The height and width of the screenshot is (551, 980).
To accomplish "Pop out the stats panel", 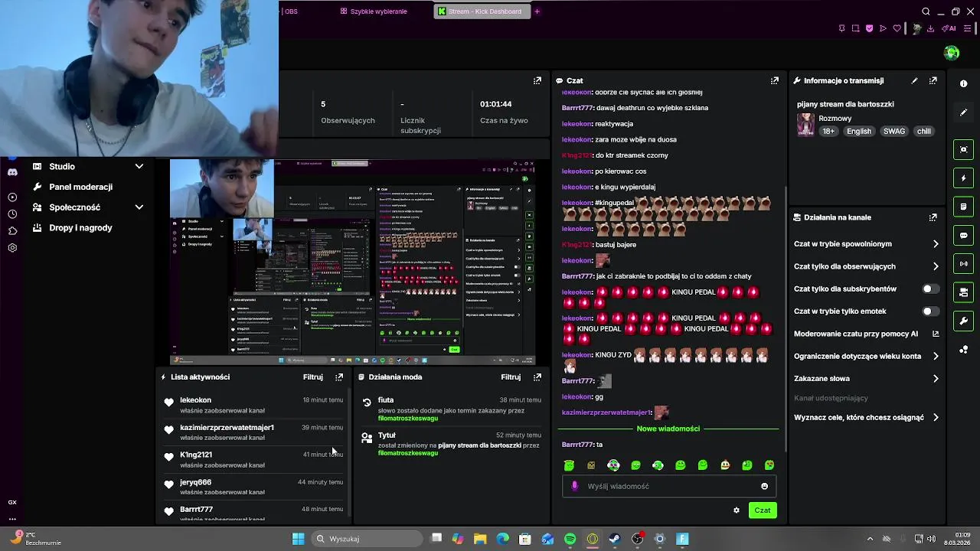I will (x=537, y=80).
